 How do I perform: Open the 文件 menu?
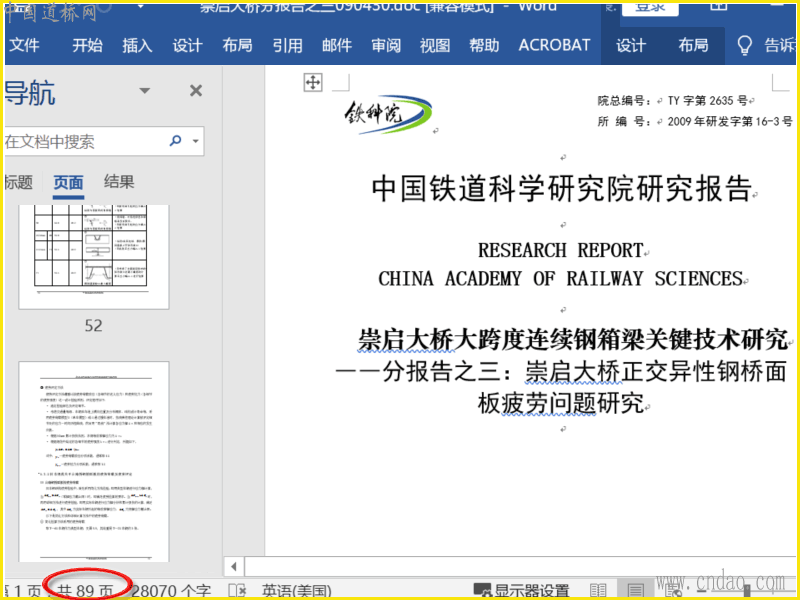[24, 45]
